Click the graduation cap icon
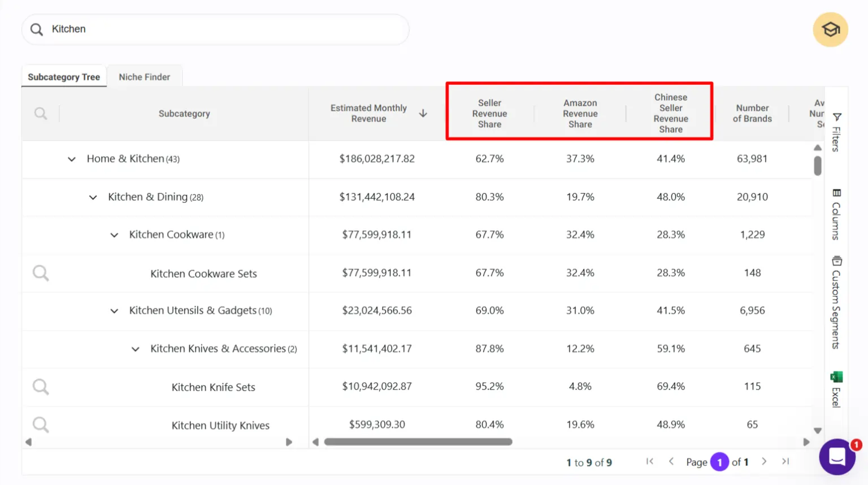Image resolution: width=868 pixels, height=485 pixels. pyautogui.click(x=830, y=29)
